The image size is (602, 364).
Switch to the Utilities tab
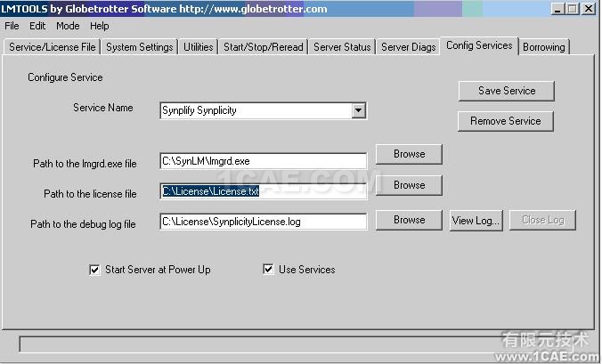198,47
